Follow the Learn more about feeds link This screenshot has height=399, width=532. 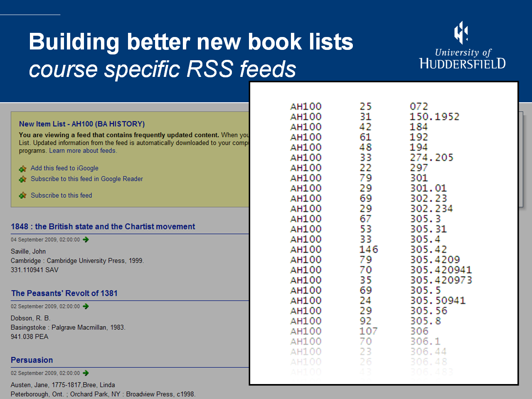(x=83, y=150)
